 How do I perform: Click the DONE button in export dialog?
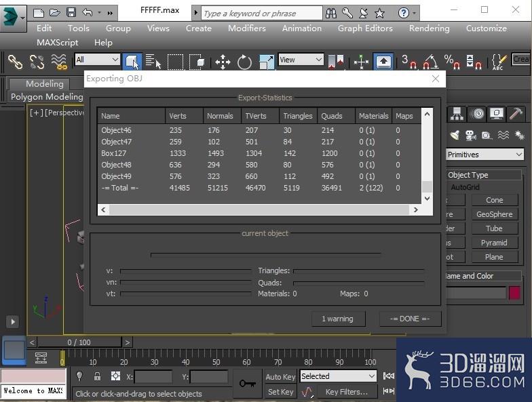click(x=410, y=319)
